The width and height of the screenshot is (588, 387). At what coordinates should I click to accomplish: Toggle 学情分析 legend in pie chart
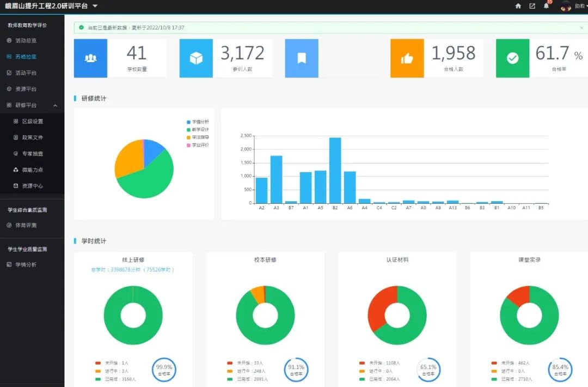[198, 122]
